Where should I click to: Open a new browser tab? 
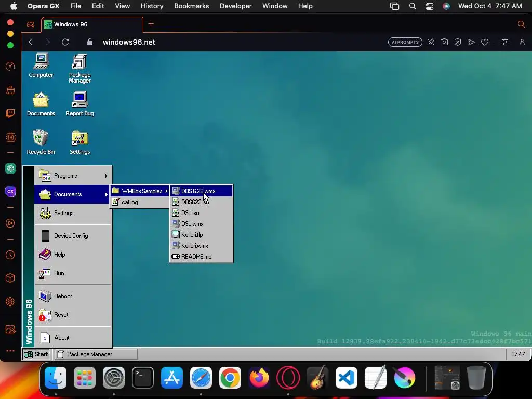click(x=151, y=24)
